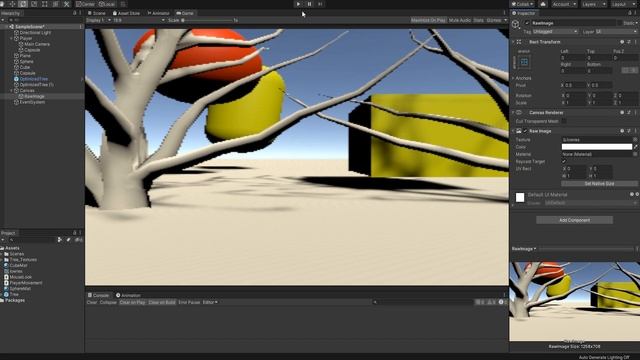Screen dimensions: 640x360
Task: Adjust the Game view Scale slider
Action: (x=207, y=20)
